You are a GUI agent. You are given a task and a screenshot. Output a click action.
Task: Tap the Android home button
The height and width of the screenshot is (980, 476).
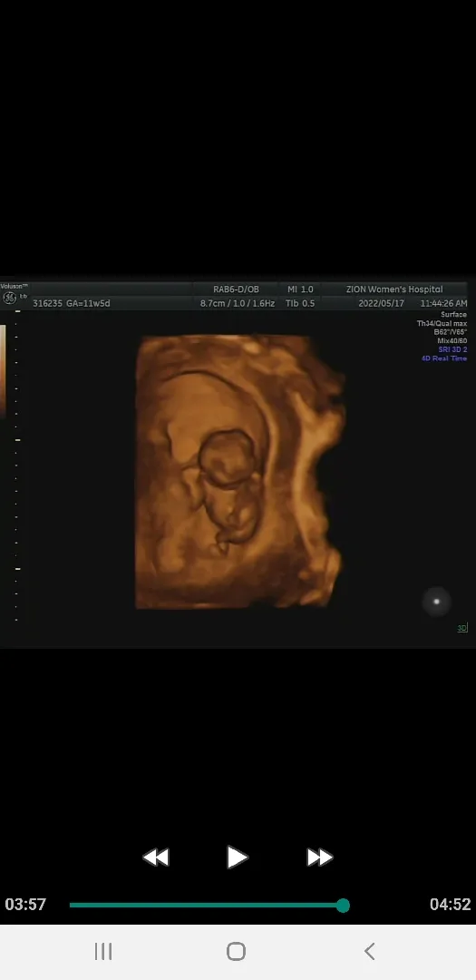click(x=236, y=951)
